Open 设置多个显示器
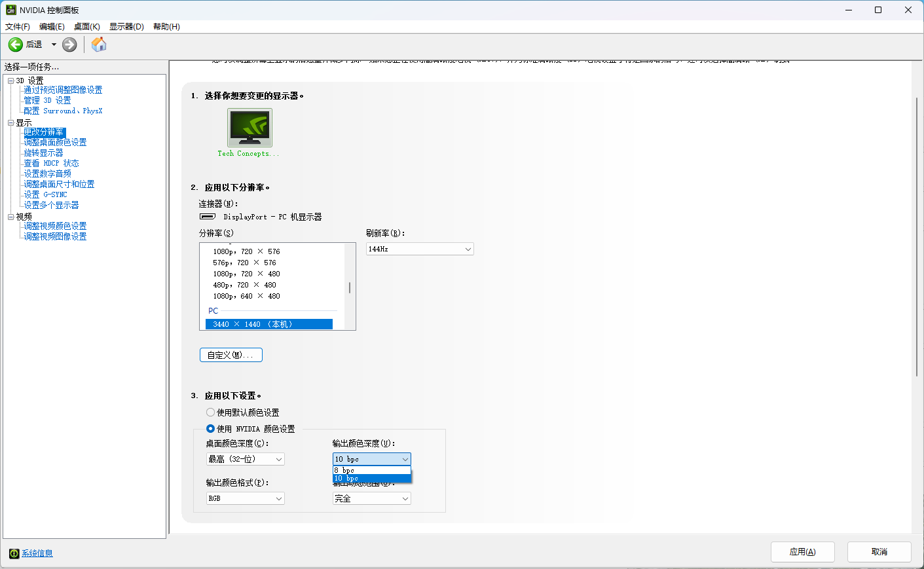The image size is (924, 569). [x=51, y=206]
